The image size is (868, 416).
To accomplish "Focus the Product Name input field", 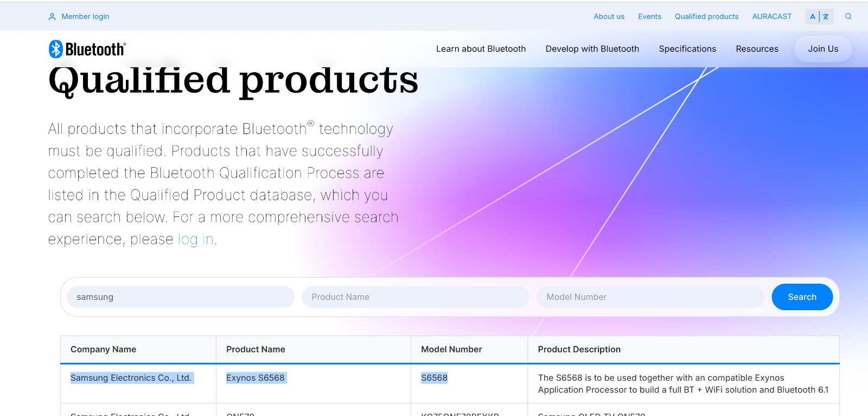I will (x=415, y=297).
